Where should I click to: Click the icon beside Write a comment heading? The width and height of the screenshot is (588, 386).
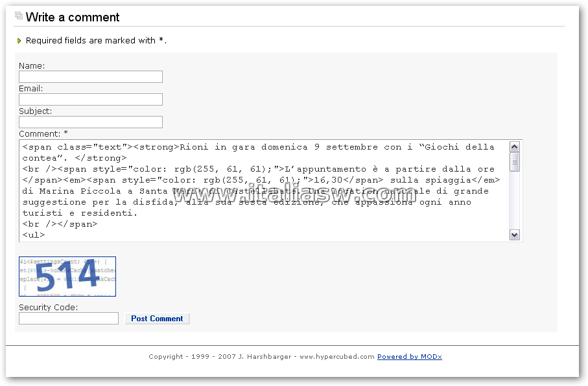[x=19, y=16]
